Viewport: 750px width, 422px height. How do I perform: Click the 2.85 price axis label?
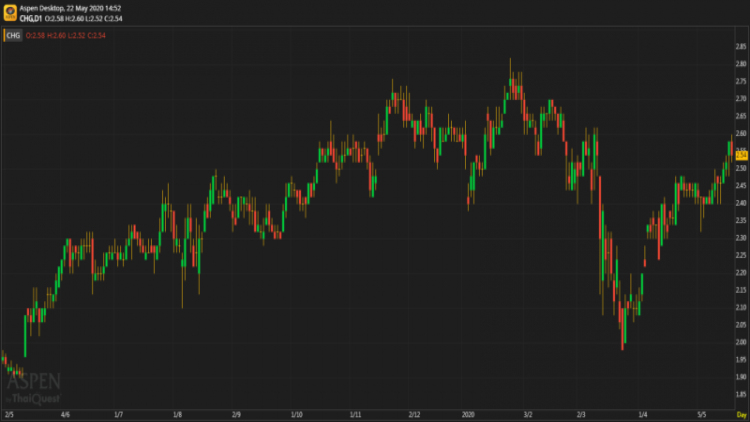[741, 47]
